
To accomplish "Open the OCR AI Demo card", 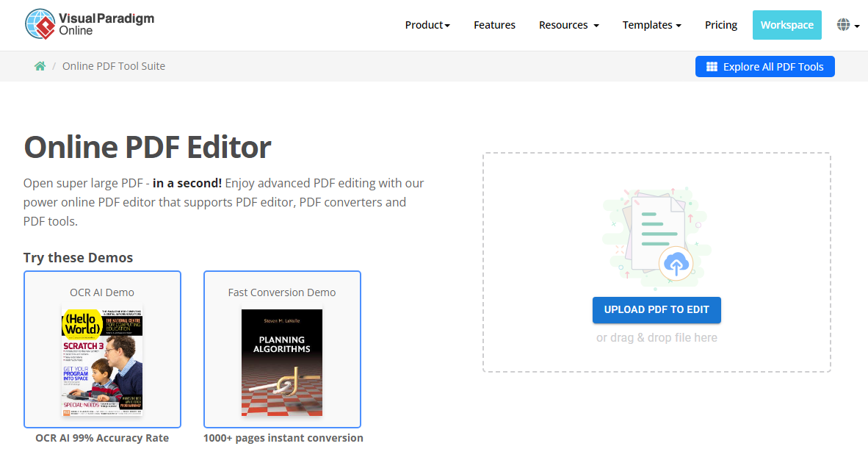I will coord(102,349).
